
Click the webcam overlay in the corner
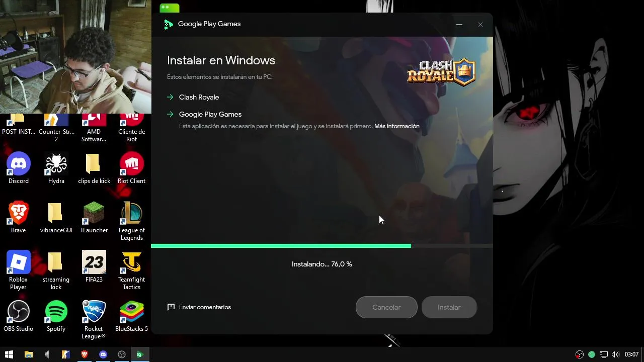75,57
